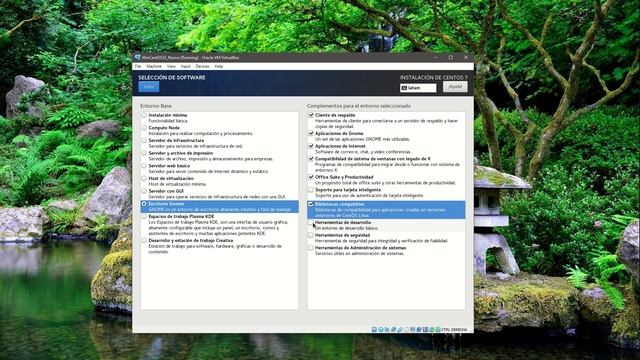Click the CTRL DERECHA host key indicator
The image size is (640, 360).
[x=455, y=329]
